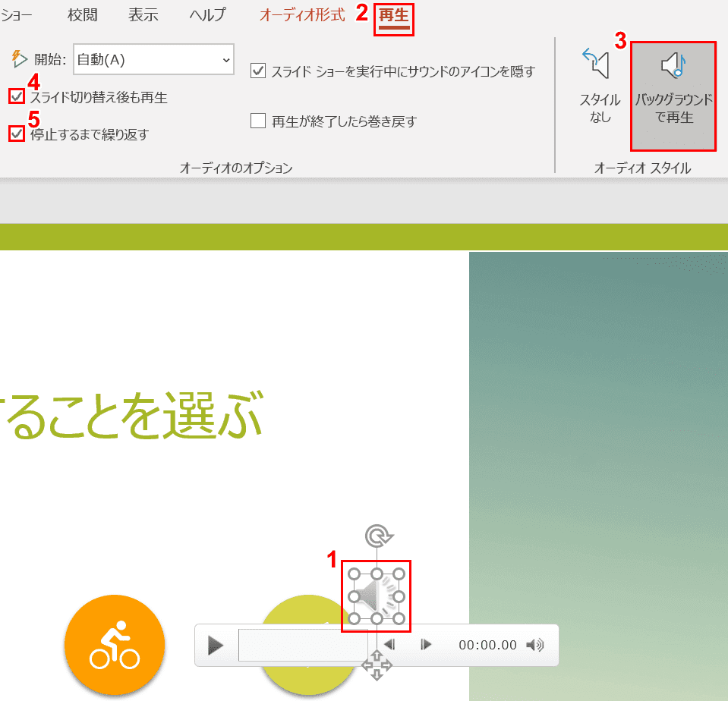Toggle 停止するまで繰り返す checkbox
Viewport: 728px width, 701px height.
tap(17, 134)
